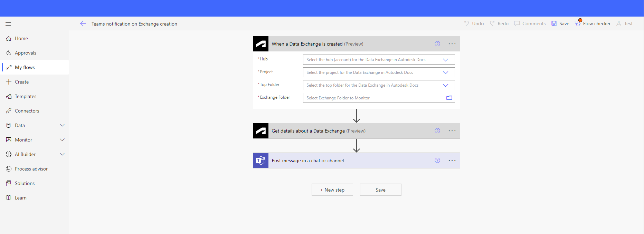Click the Autodesk icon on trigger card
The height and width of the screenshot is (234, 644).
pyautogui.click(x=261, y=44)
